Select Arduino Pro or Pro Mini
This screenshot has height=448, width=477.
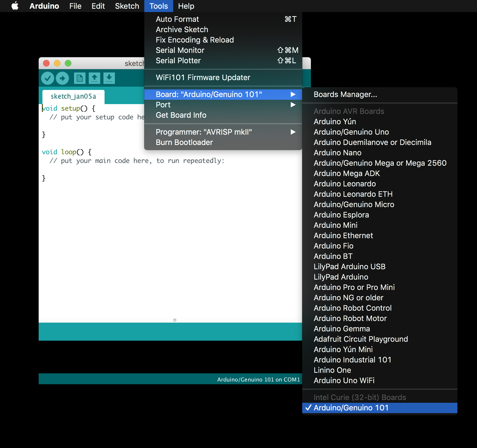(380, 287)
